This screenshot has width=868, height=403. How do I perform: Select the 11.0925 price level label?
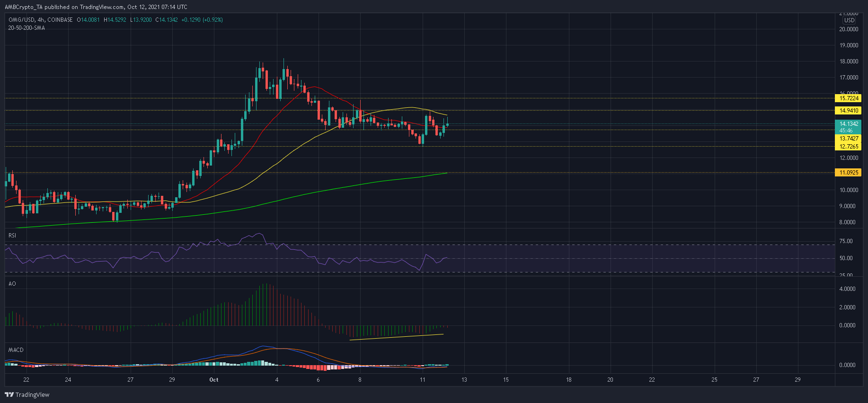pyautogui.click(x=849, y=173)
